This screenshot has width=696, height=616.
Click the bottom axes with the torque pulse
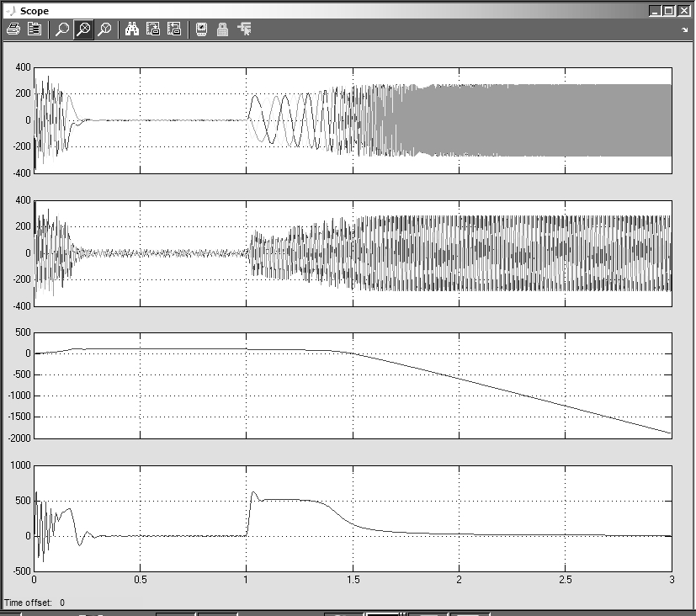pyautogui.click(x=353, y=518)
